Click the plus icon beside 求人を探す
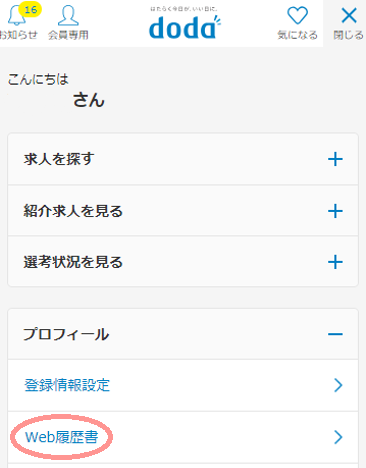The width and height of the screenshot is (366, 468). 335,159
